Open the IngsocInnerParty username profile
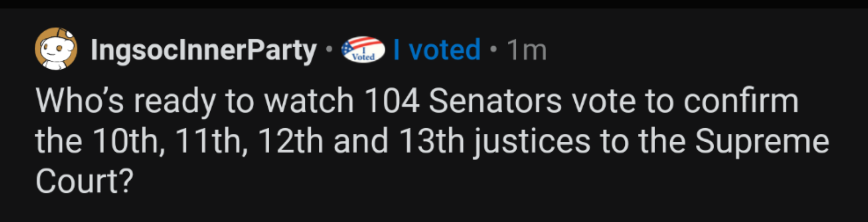This screenshot has height=222, width=868. click(204, 51)
